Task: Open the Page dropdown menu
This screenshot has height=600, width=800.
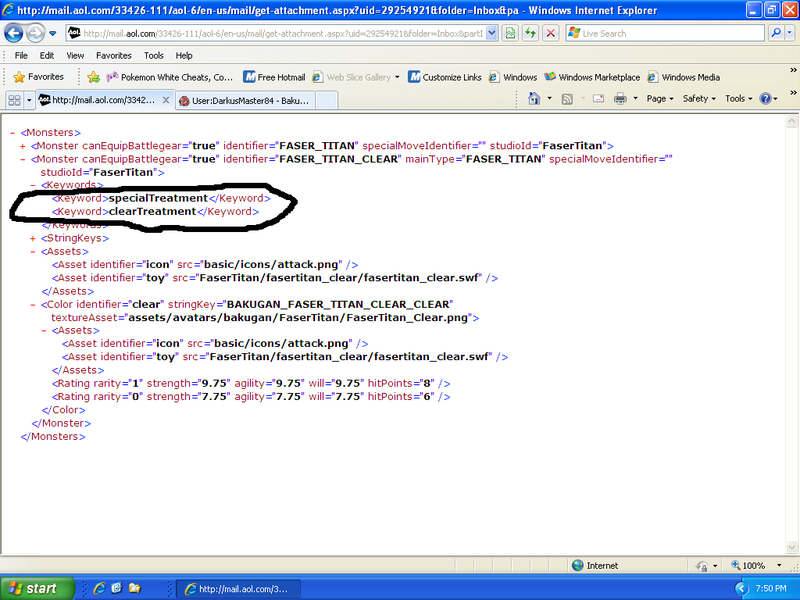Action: pyautogui.click(x=660, y=99)
